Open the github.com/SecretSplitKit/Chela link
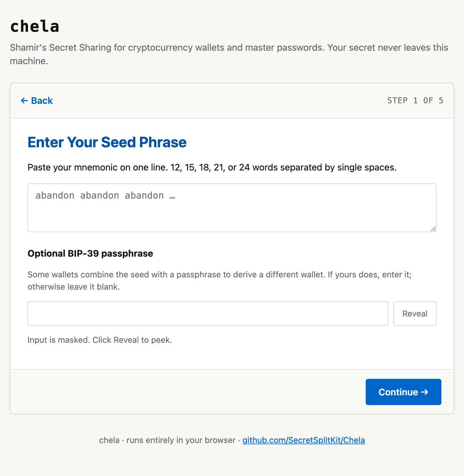The image size is (464, 476). coord(304,440)
